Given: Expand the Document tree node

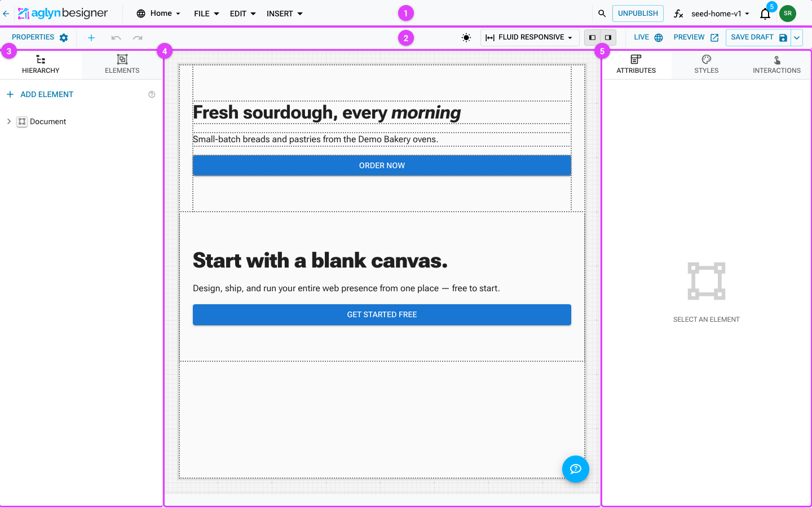Looking at the screenshot, I should click(9, 121).
